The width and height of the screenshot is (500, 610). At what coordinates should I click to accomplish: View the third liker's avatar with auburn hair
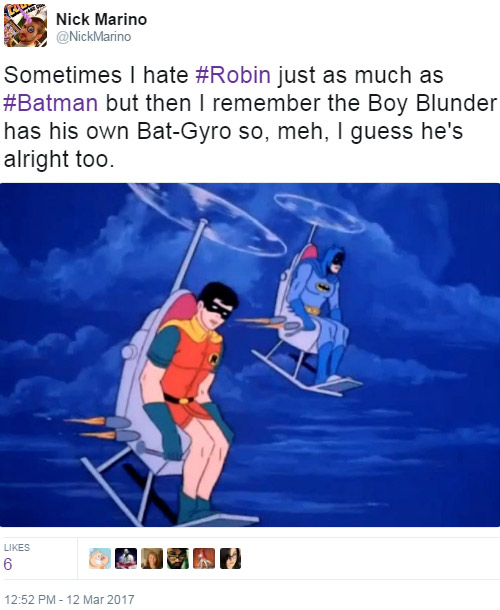pos(152,558)
